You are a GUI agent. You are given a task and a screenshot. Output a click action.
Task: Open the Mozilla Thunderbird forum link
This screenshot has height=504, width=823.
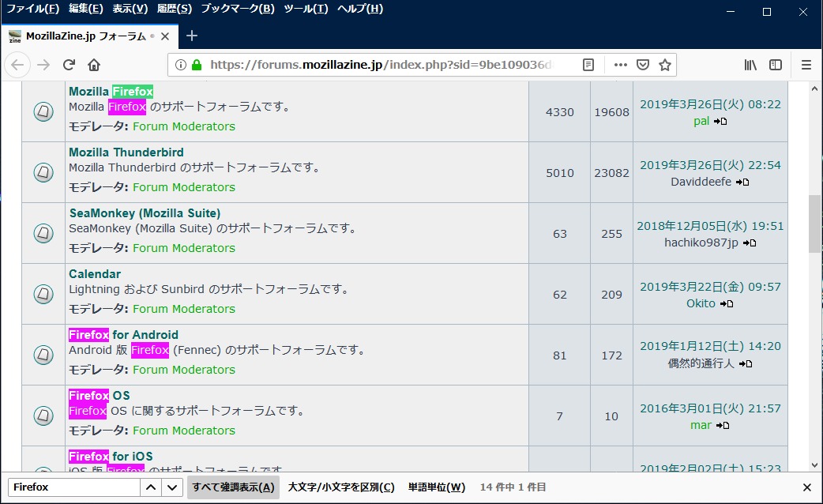point(126,152)
